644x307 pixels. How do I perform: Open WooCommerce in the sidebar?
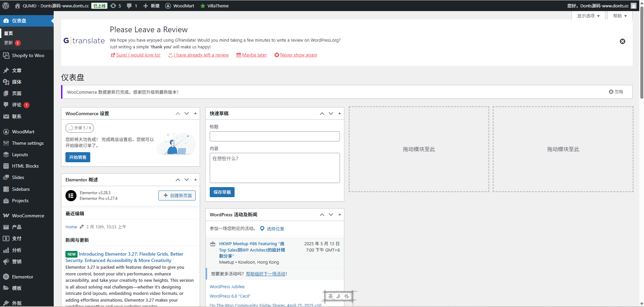[x=27, y=216]
